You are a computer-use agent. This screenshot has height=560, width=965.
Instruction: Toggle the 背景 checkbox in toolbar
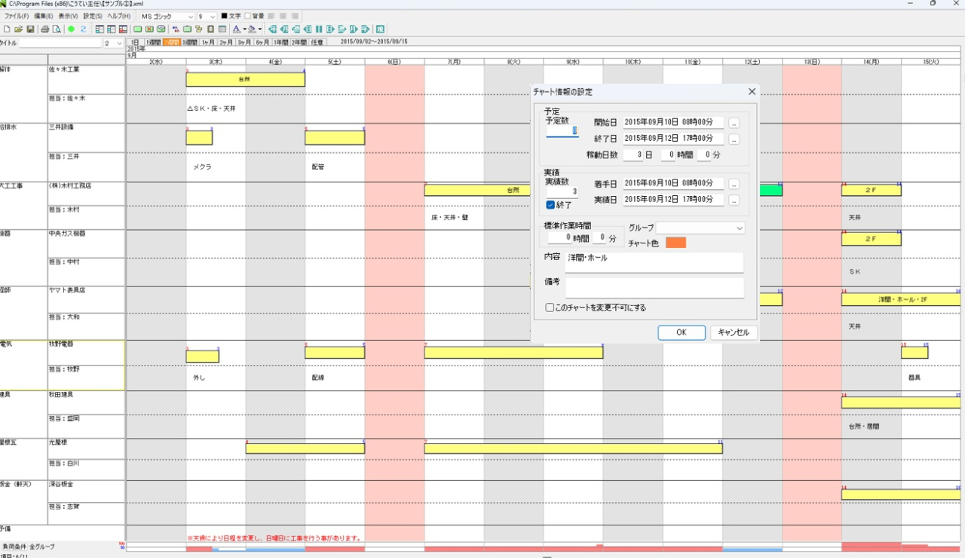pyautogui.click(x=247, y=16)
